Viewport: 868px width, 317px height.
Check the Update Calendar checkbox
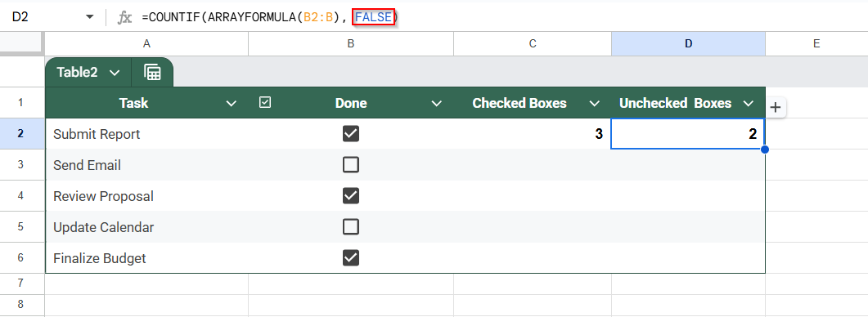click(351, 227)
